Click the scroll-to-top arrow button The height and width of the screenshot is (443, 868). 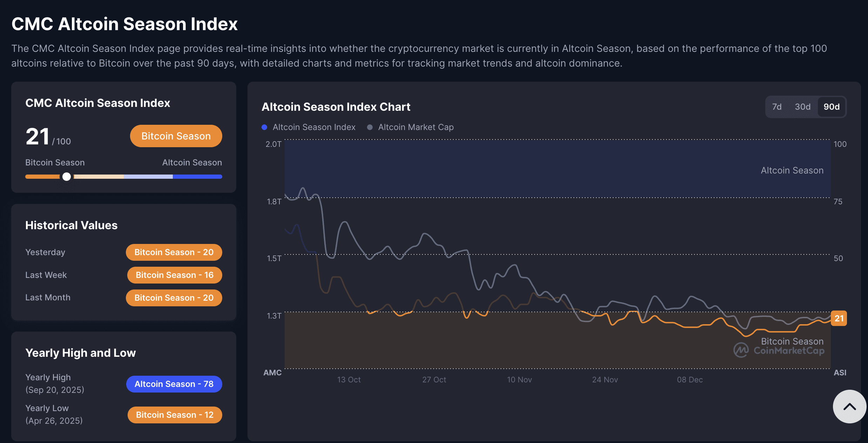point(849,407)
